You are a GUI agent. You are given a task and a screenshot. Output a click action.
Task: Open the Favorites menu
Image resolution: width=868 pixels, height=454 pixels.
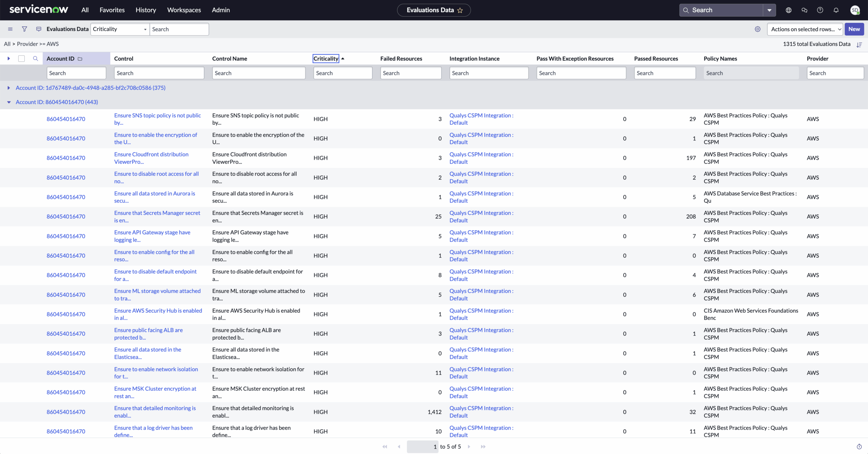coord(112,10)
